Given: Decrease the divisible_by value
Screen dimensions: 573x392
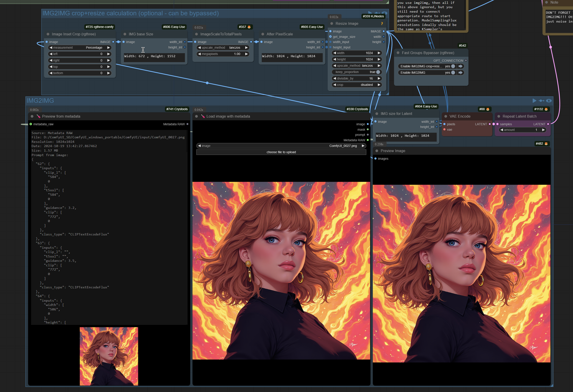Looking at the screenshot, I should click(x=334, y=78).
